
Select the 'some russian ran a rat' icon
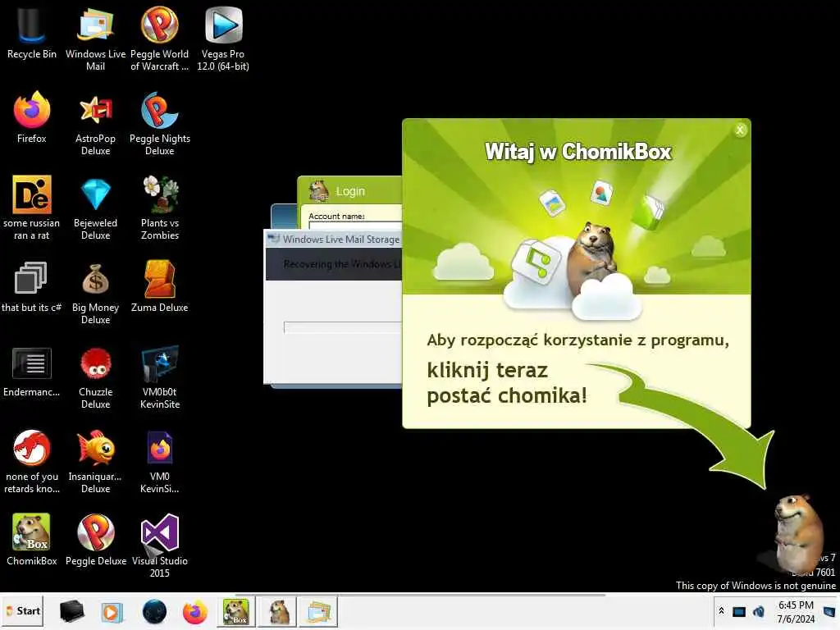(32, 208)
